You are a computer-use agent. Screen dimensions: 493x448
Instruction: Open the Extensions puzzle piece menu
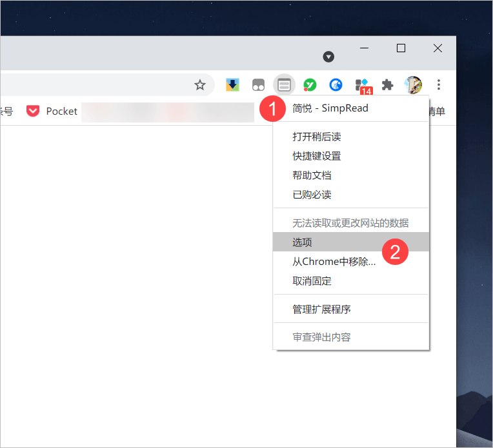pos(387,85)
